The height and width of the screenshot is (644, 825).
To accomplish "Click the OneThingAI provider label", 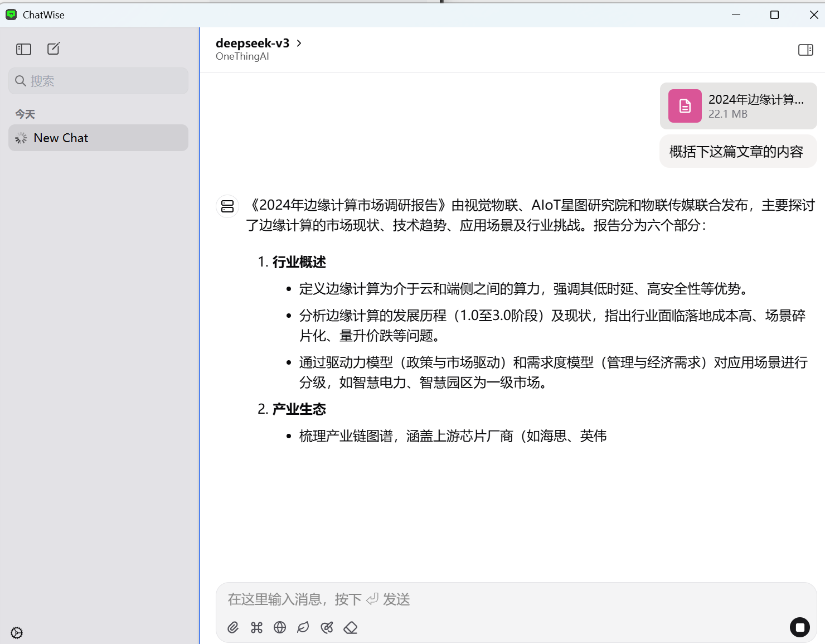I will [x=242, y=56].
